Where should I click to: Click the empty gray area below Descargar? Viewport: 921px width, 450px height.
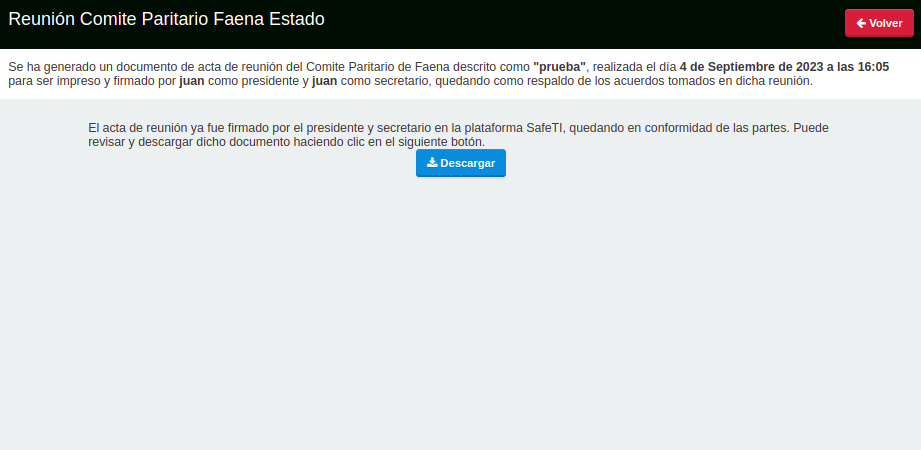tap(460, 311)
